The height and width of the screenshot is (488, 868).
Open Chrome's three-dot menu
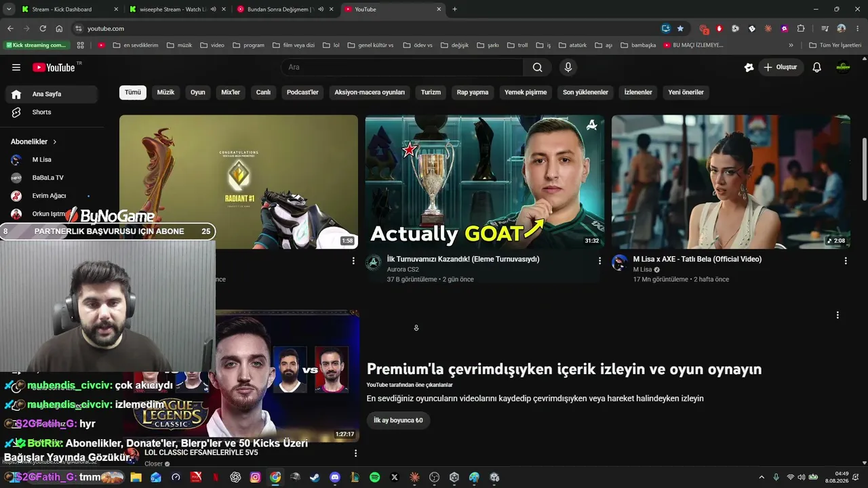pyautogui.click(x=858, y=28)
